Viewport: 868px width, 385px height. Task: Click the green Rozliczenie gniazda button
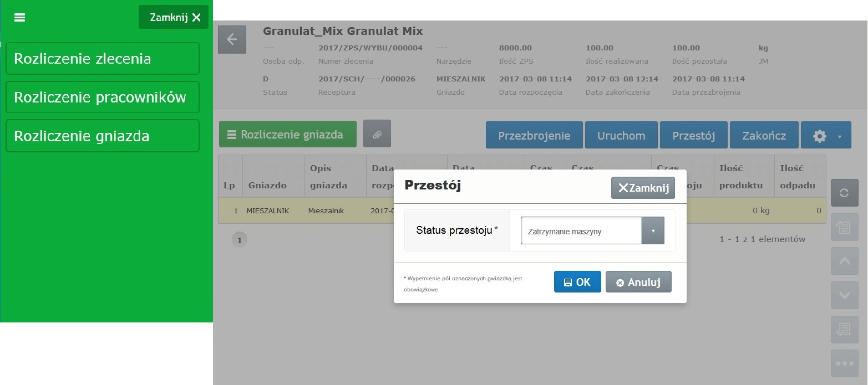pyautogui.click(x=287, y=134)
